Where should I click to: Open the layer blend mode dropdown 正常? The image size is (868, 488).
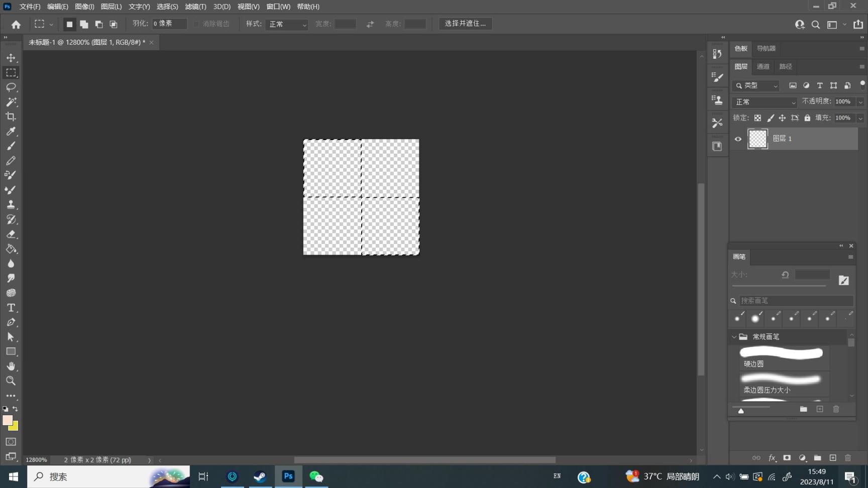(x=765, y=102)
